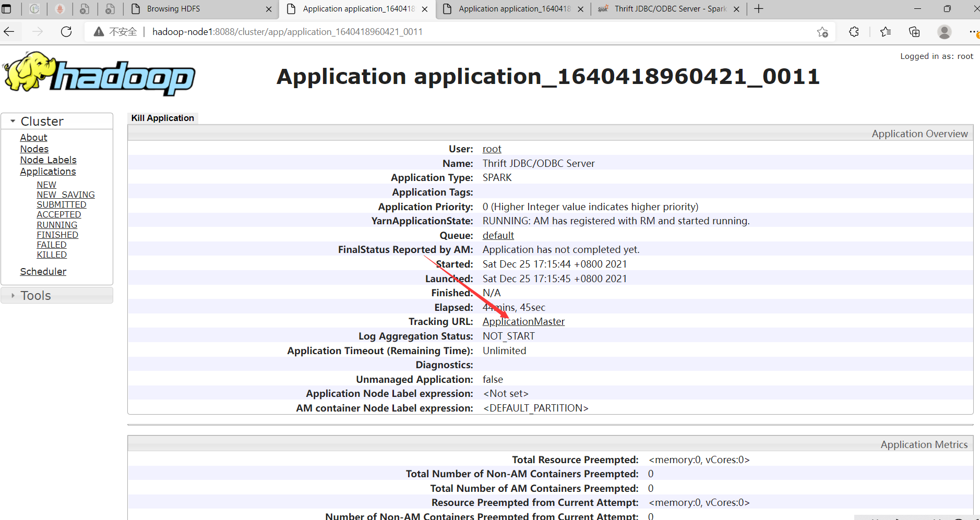Click the Kill Application button

[x=162, y=118]
